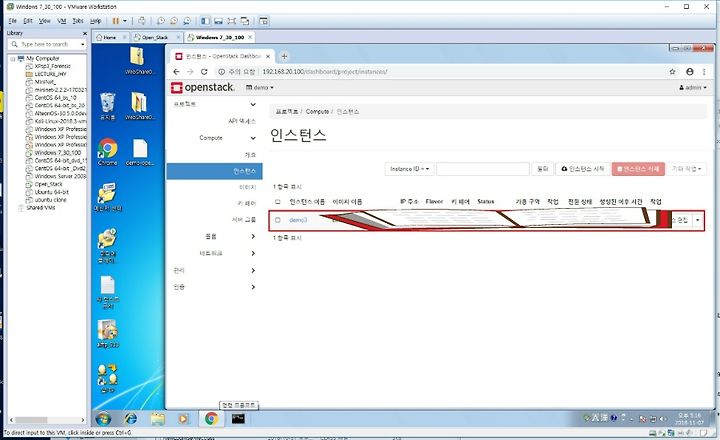Collapse the top project sidebar section
This screenshot has height=440, width=720.
click(x=253, y=104)
